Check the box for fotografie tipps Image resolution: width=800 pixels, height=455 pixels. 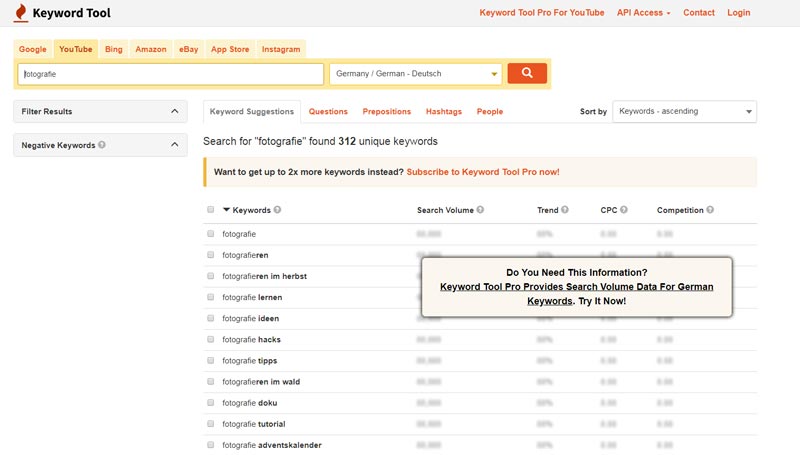point(211,361)
